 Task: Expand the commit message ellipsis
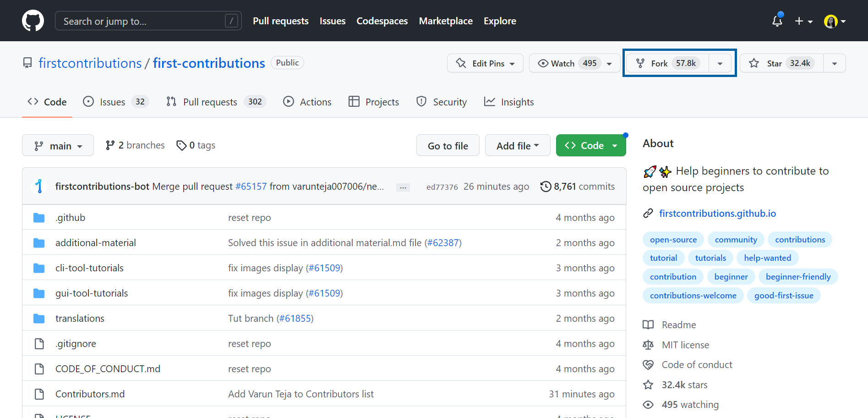[403, 187]
